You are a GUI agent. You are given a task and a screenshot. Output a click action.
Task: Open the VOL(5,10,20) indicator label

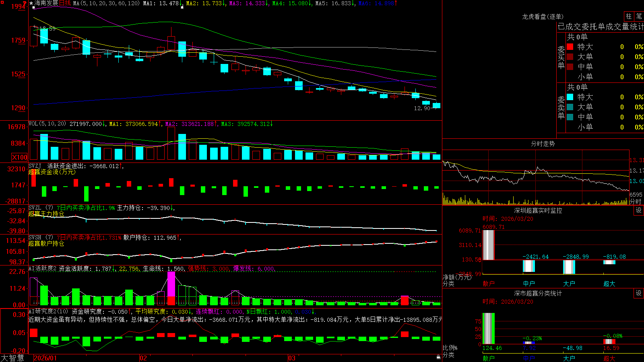[47, 124]
